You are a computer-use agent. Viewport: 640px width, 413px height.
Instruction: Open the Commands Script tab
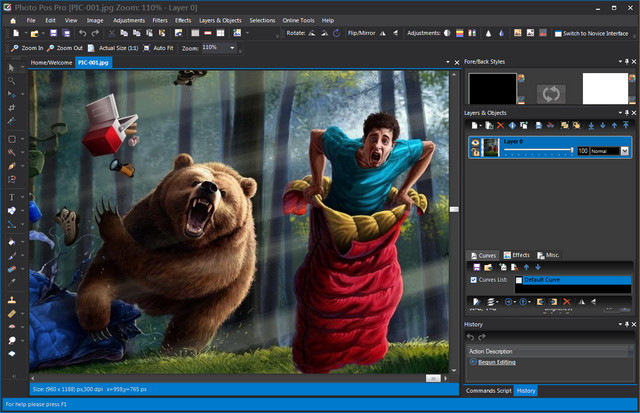click(x=488, y=390)
